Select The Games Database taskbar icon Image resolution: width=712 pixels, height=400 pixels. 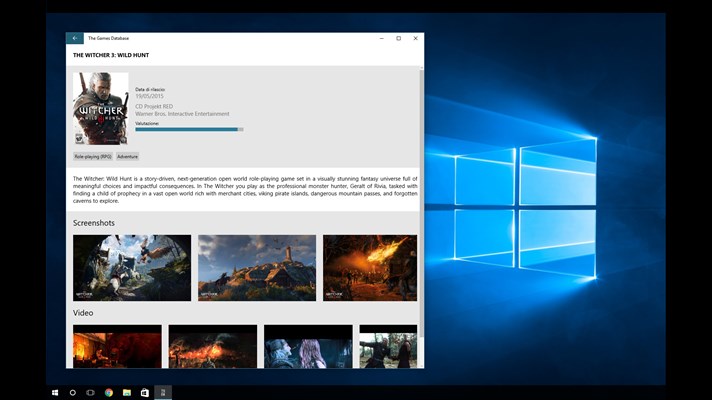pyautogui.click(x=163, y=393)
